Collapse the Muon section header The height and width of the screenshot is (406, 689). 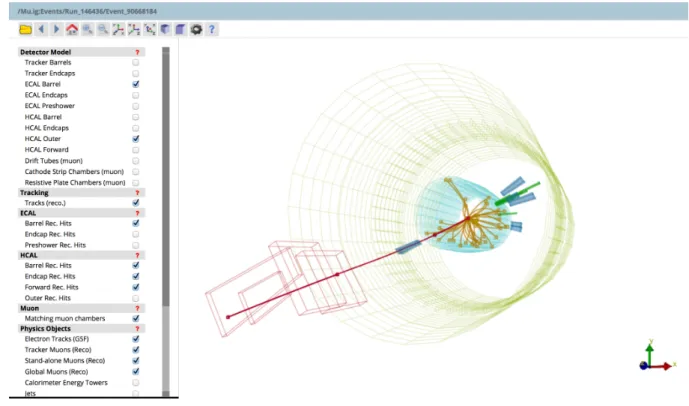(x=81, y=308)
